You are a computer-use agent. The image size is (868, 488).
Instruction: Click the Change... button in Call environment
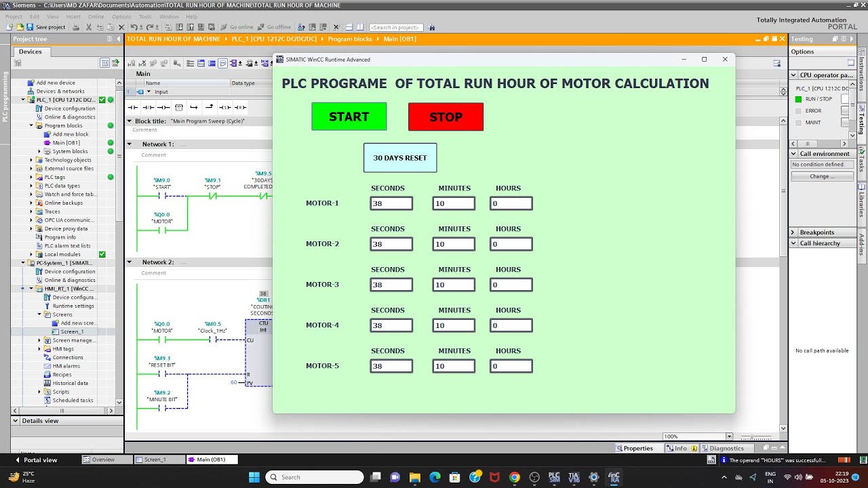pyautogui.click(x=822, y=176)
